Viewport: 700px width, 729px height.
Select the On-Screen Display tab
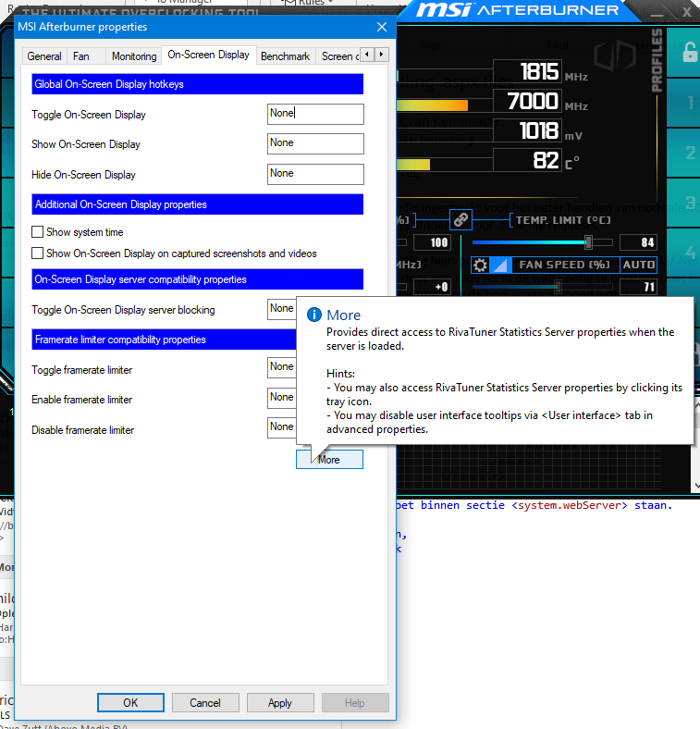pyautogui.click(x=209, y=55)
